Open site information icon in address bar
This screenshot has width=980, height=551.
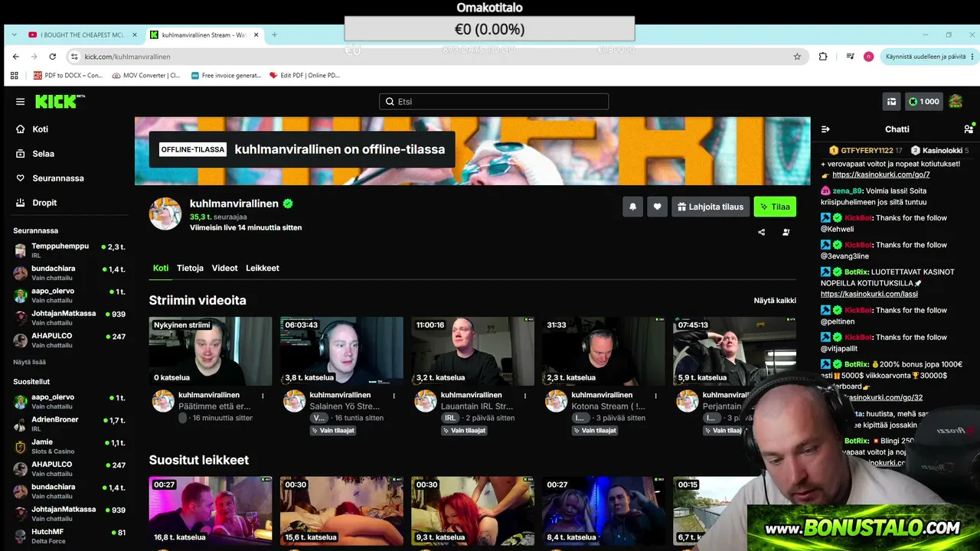tap(74, 57)
